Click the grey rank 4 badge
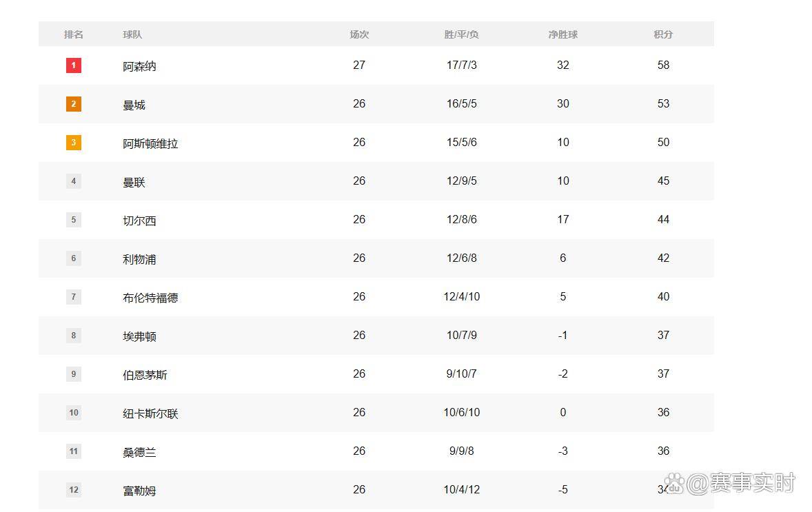 (74, 181)
